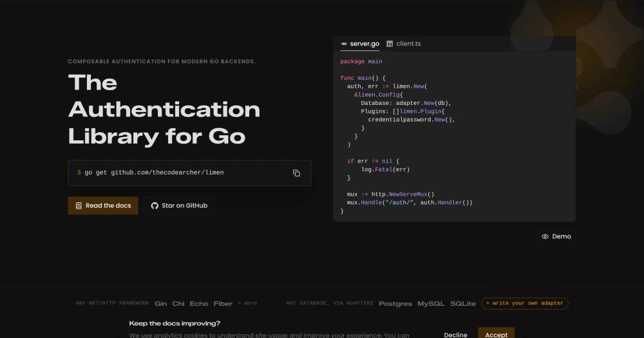Click the Keep the docs improving? heading
The height and width of the screenshot is (338, 644).
[x=175, y=323]
